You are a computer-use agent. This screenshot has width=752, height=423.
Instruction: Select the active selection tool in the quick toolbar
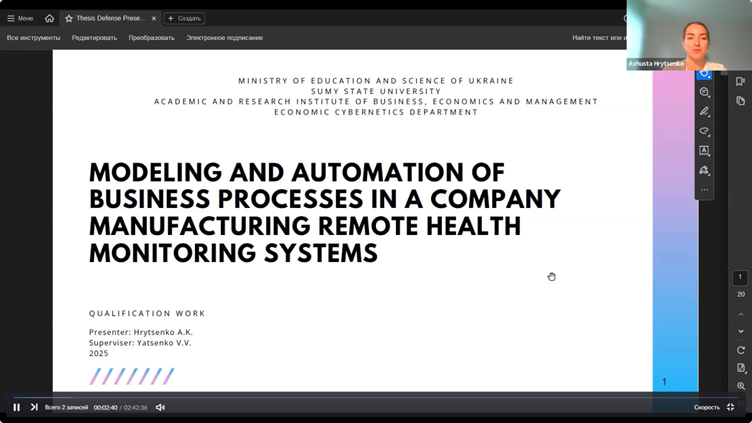click(x=704, y=74)
